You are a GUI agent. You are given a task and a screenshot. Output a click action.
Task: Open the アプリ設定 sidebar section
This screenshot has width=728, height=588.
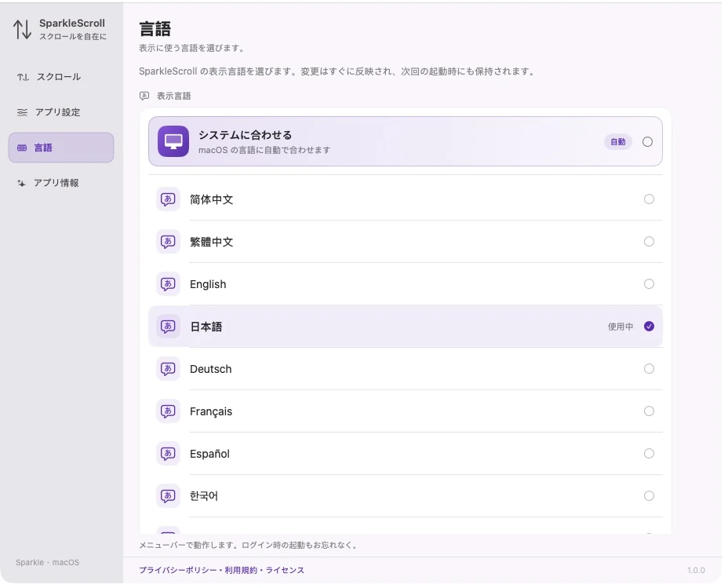(61, 112)
